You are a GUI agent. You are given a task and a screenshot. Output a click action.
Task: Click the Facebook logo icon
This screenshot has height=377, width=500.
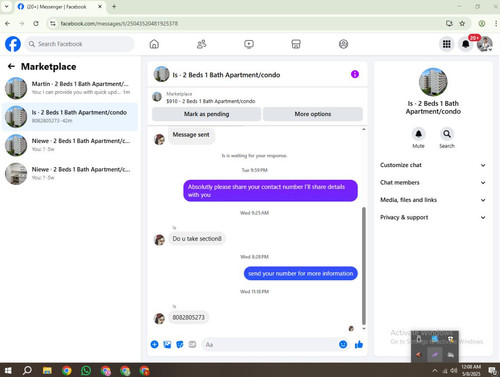tap(13, 44)
